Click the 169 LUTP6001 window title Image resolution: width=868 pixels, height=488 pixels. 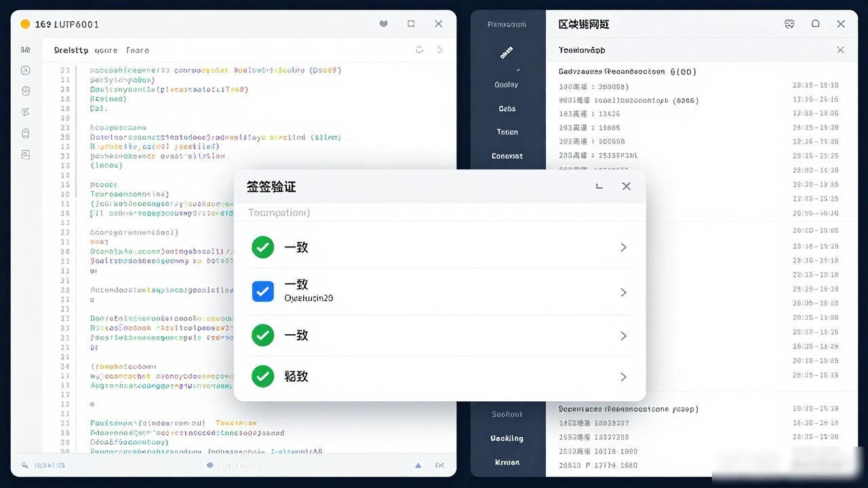[x=67, y=24]
